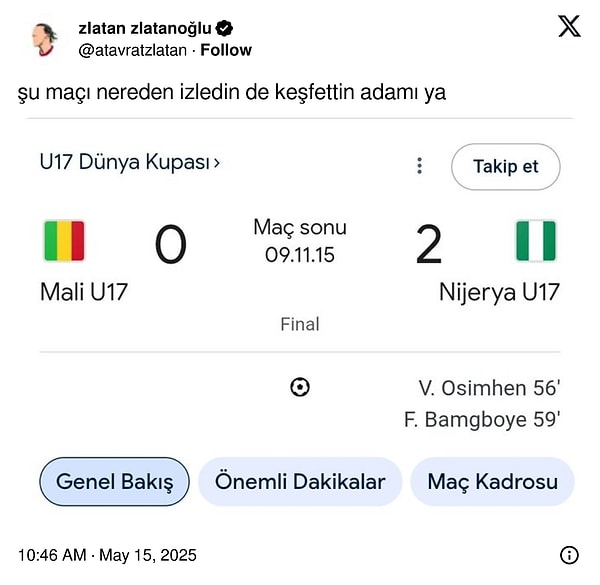Click the Mali U17 team name
The height and width of the screenshot is (585, 600).
84,292
